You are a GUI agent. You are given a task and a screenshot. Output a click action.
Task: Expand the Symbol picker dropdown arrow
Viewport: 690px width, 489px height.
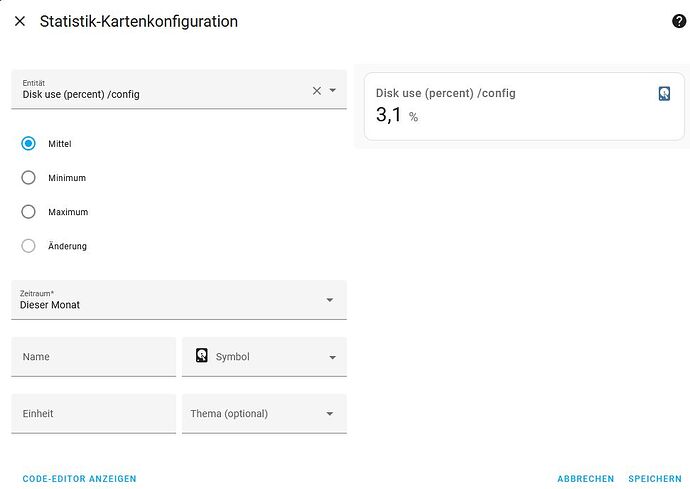pos(332,357)
